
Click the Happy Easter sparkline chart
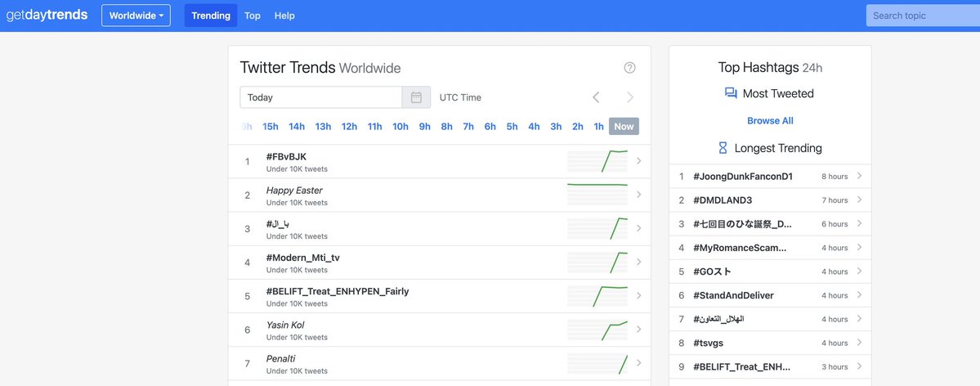click(597, 195)
